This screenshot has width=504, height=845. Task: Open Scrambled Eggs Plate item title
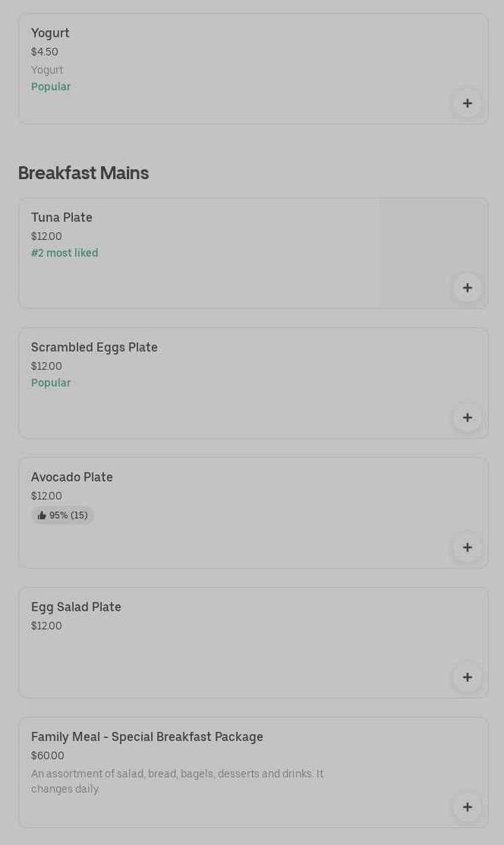coord(94,348)
